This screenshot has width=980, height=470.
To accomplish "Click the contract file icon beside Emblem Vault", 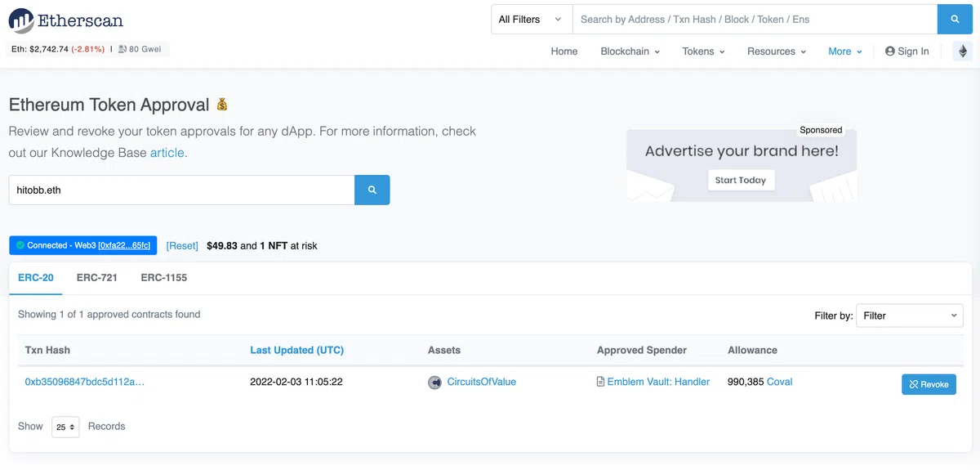I will [600, 382].
